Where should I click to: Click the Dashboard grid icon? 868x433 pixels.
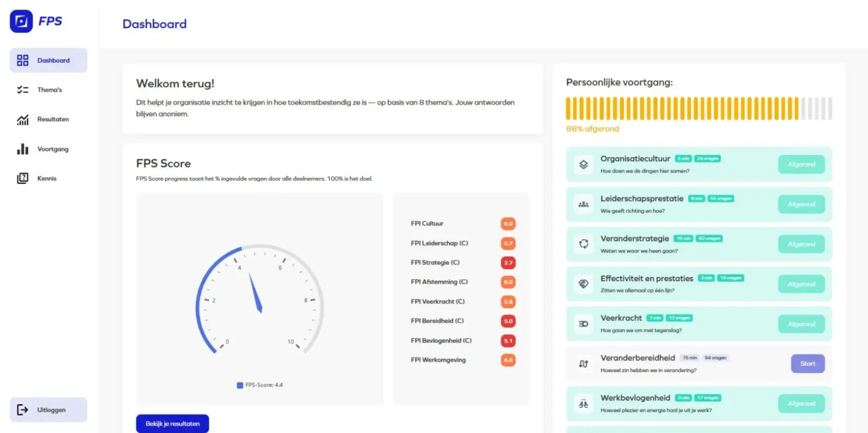22,60
